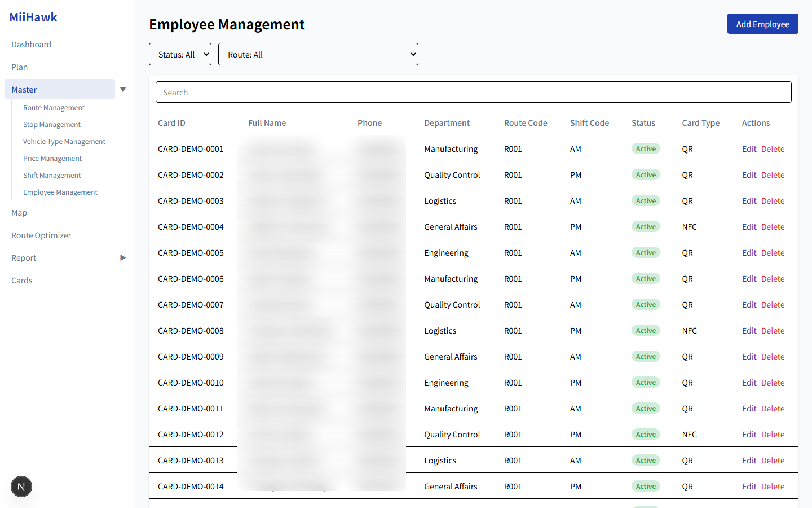Open Vehicle Type Management

[64, 142]
